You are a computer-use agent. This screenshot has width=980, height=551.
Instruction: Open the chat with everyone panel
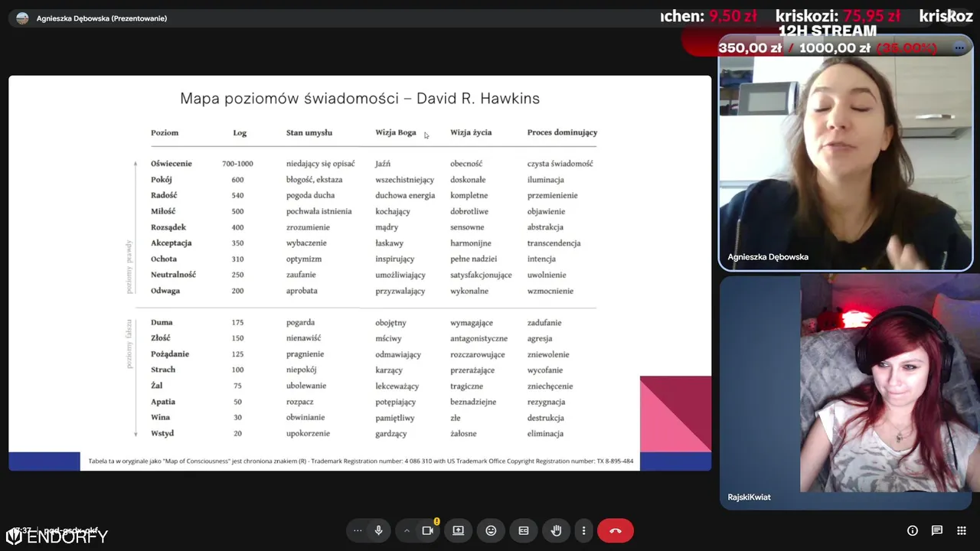[937, 530]
